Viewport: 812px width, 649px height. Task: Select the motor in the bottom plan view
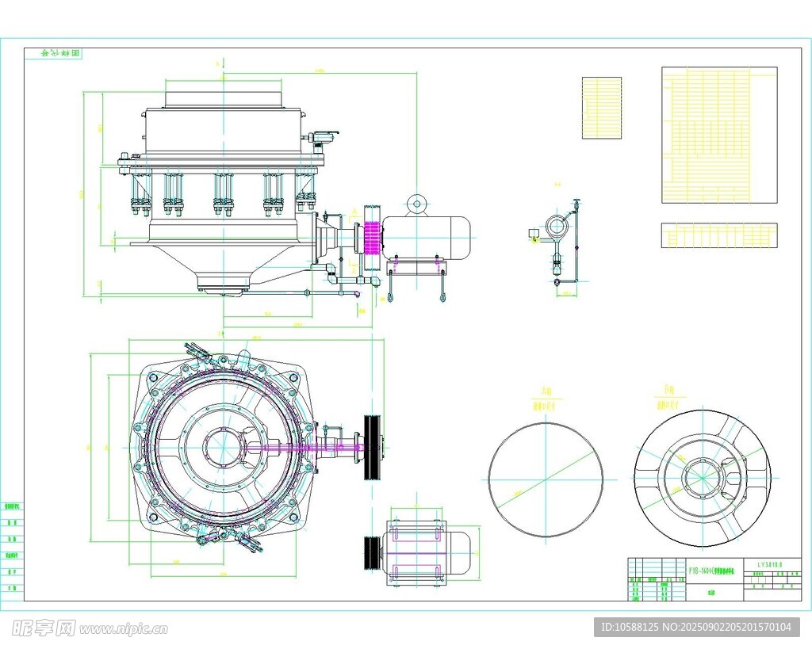pyautogui.click(x=428, y=552)
